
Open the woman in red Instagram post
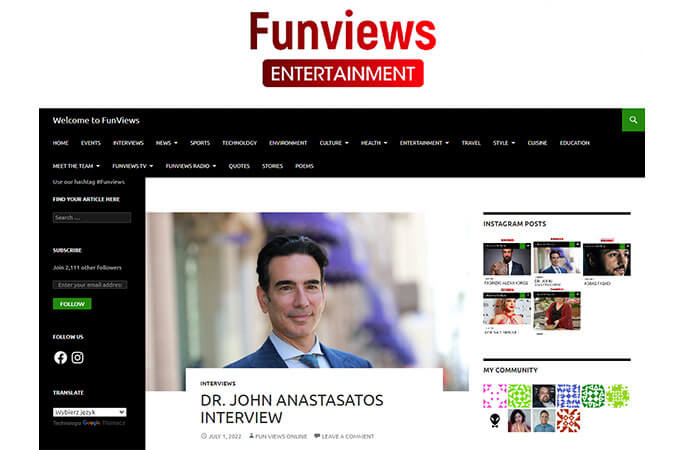click(557, 311)
